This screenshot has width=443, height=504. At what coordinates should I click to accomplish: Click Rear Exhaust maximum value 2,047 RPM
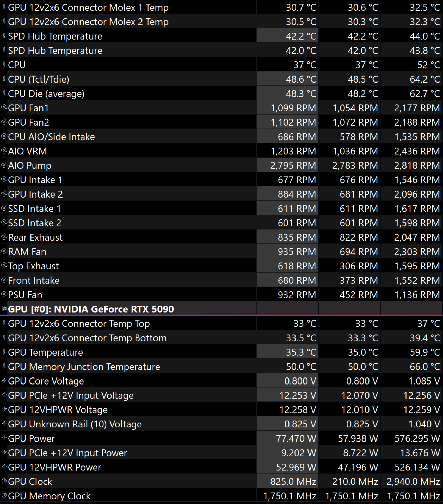[x=417, y=237]
